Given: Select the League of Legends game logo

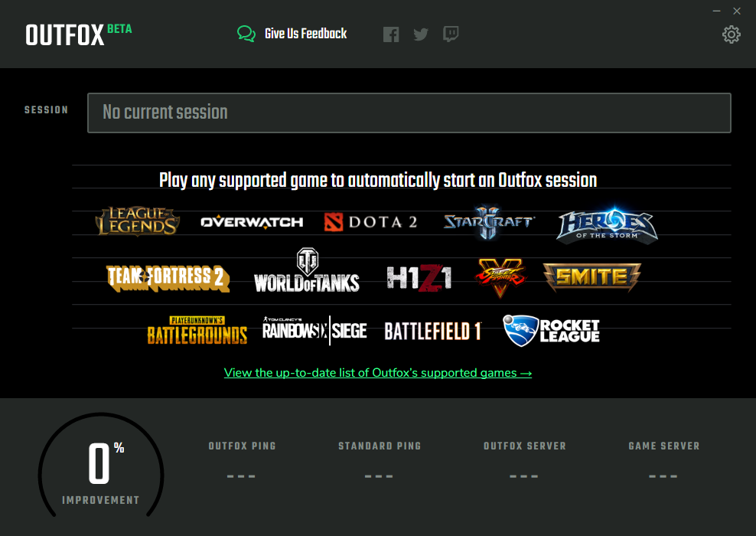Looking at the screenshot, I should tap(136, 221).
